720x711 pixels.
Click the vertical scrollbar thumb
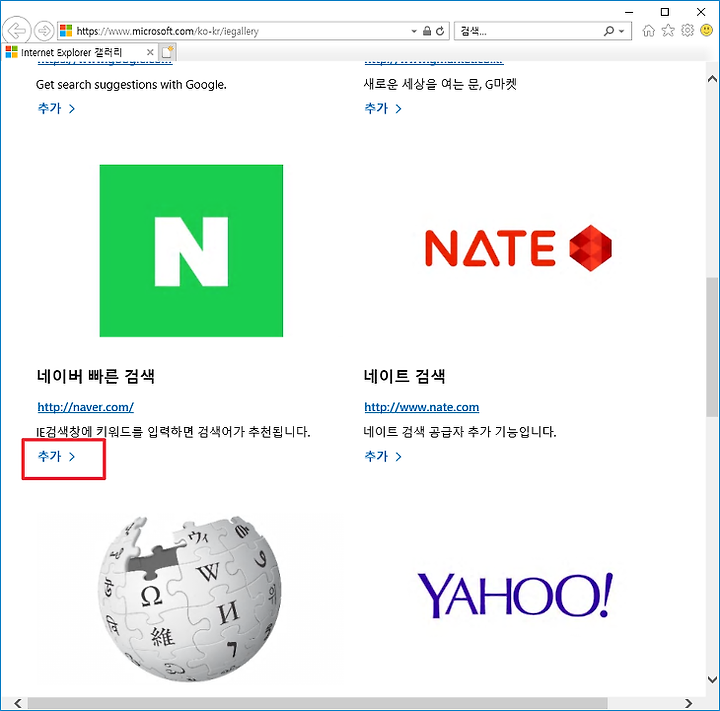[x=712, y=347]
